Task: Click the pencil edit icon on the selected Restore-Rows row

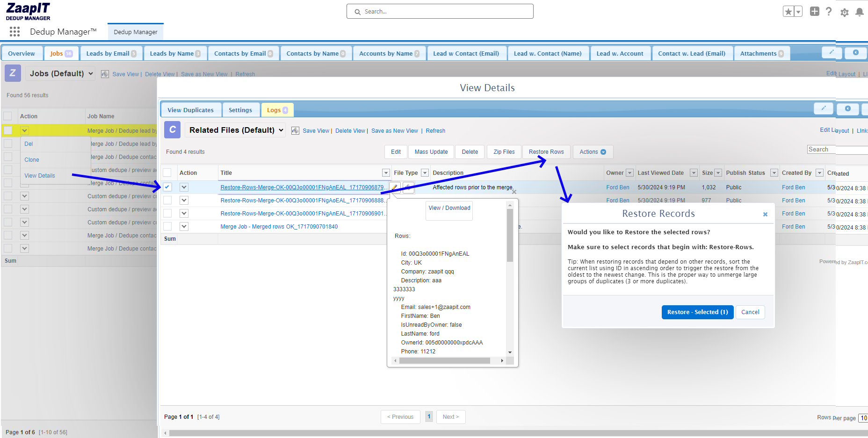Action: point(394,187)
